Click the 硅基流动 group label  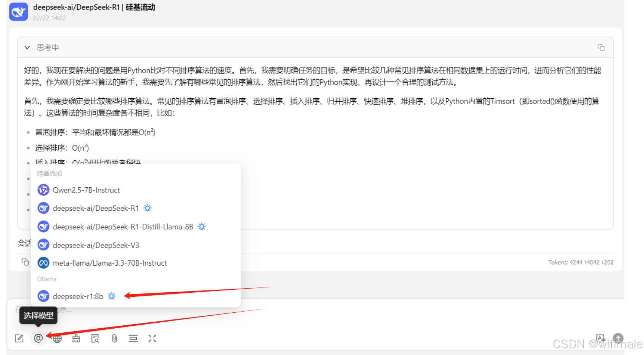click(x=49, y=173)
